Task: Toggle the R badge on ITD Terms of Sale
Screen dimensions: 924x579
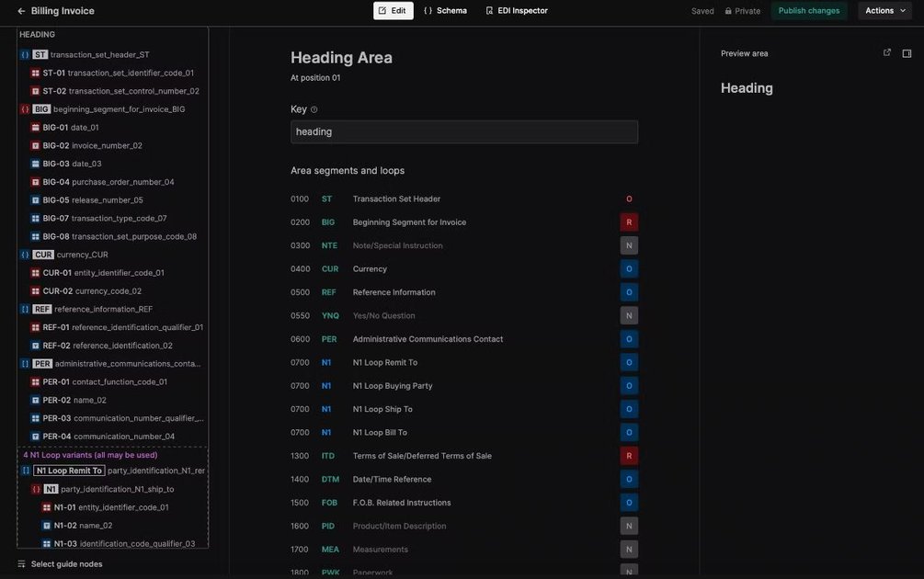Action: [x=627, y=453]
